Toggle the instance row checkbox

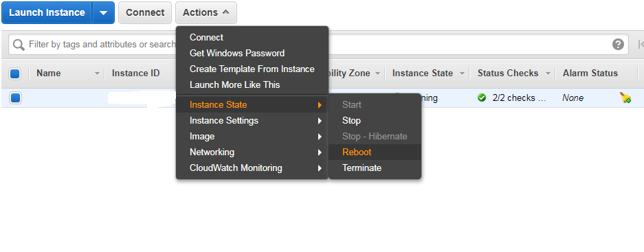pos(15,98)
